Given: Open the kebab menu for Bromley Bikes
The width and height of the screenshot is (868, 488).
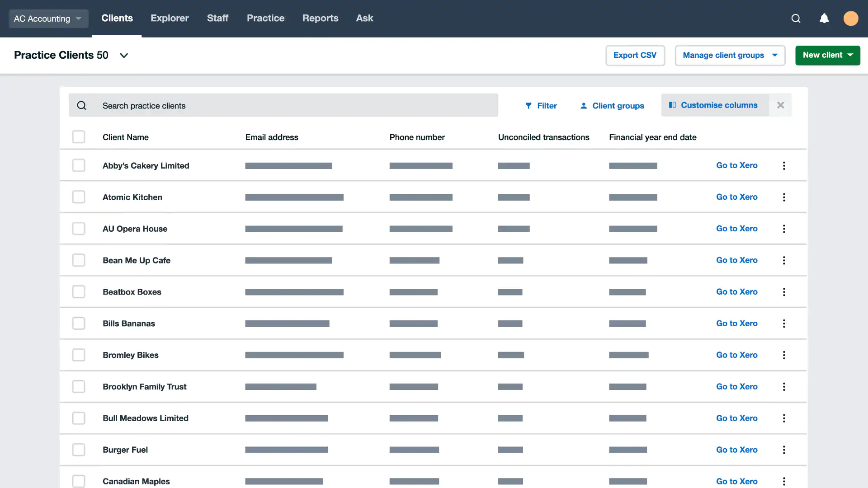Looking at the screenshot, I should 784,355.
